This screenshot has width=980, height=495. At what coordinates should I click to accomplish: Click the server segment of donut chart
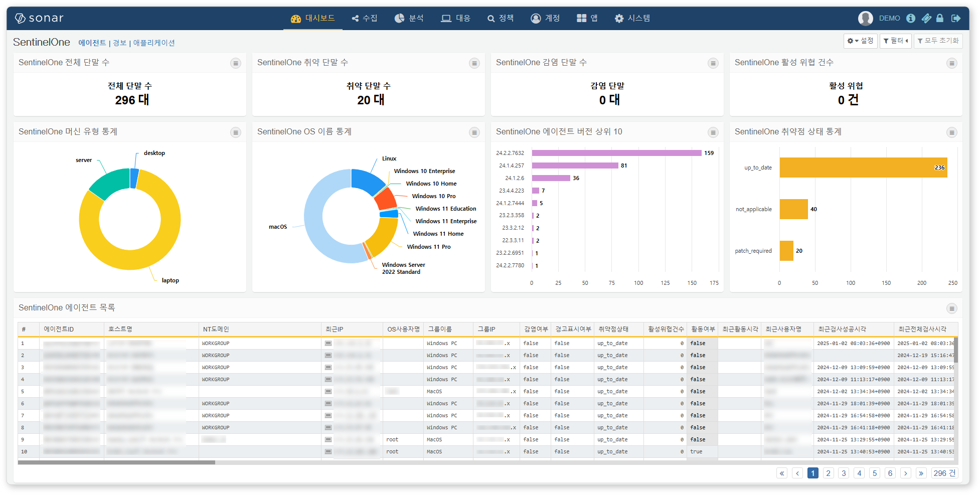click(x=111, y=183)
